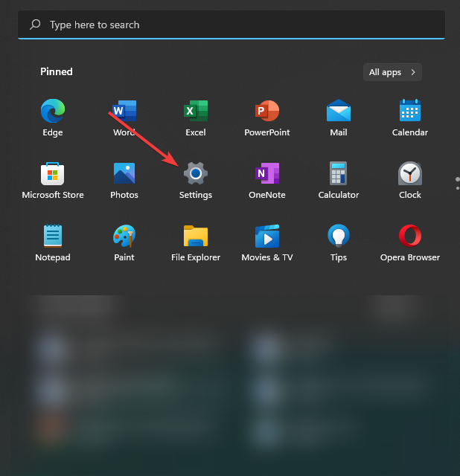Click the Type here to search field
The width and height of the screenshot is (460, 476).
[x=231, y=25]
